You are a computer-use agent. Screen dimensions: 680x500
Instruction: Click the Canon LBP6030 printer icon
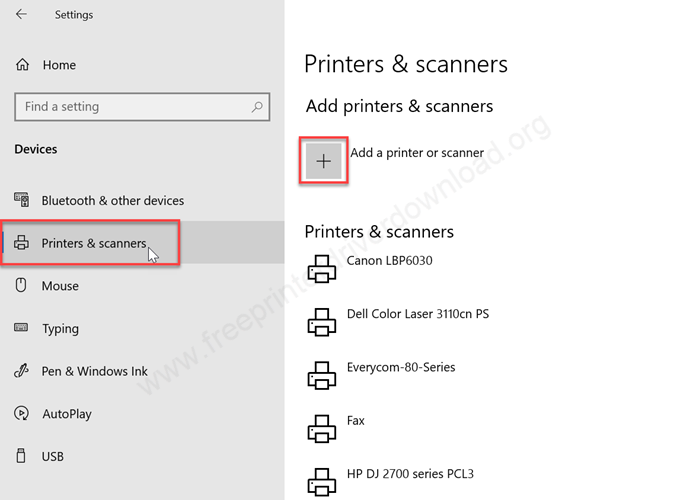(x=322, y=269)
